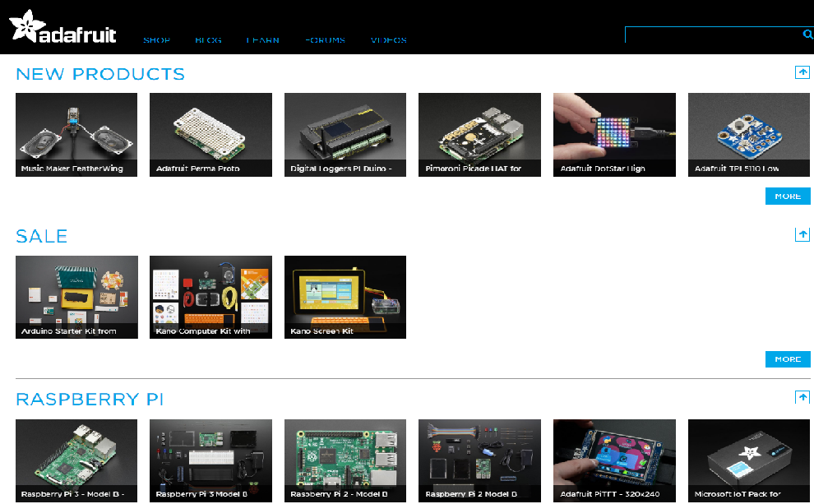Open Music Maker FeatherWing product thumbnail
Image resolution: width=814 pixels, height=504 pixels.
pos(76,135)
